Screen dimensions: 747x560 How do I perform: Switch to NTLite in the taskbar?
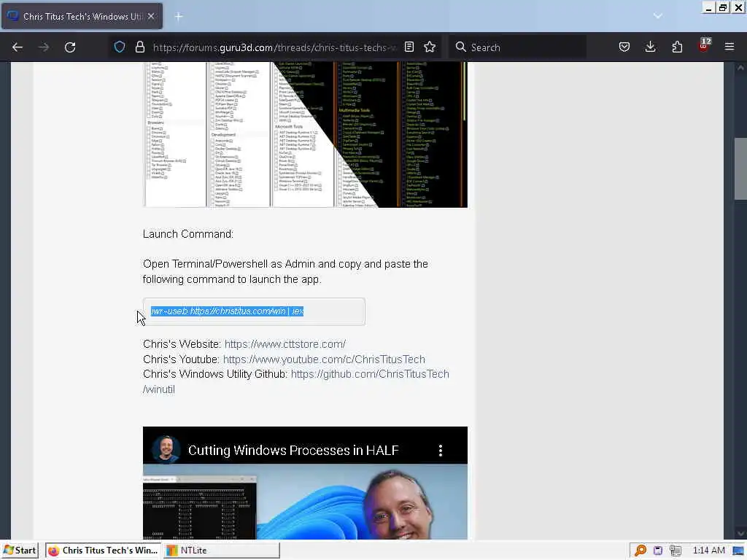point(222,550)
